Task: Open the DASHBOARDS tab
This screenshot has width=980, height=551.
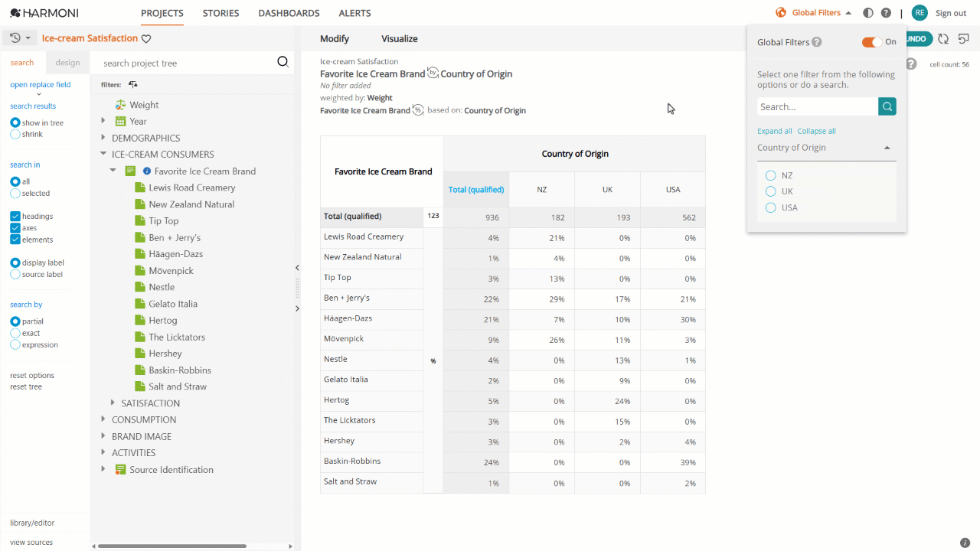Action: (289, 13)
